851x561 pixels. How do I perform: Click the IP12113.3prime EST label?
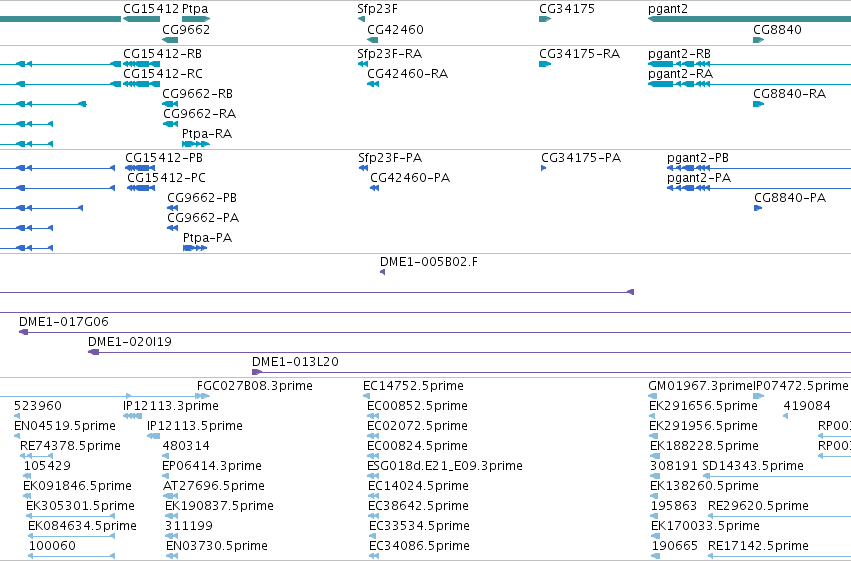click(x=170, y=406)
